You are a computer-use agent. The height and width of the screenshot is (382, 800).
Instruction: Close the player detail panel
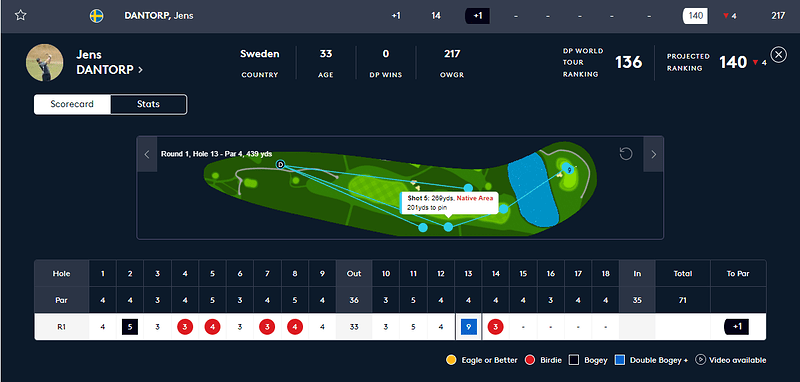coord(778,54)
